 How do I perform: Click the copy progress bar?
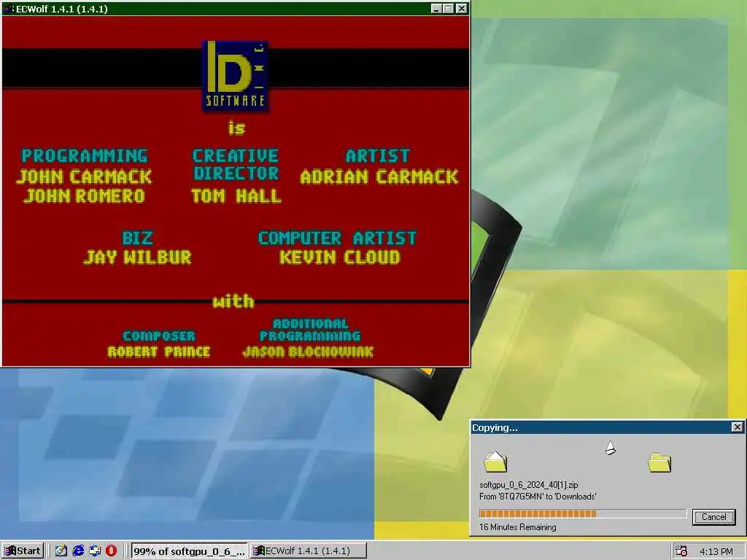point(583,513)
